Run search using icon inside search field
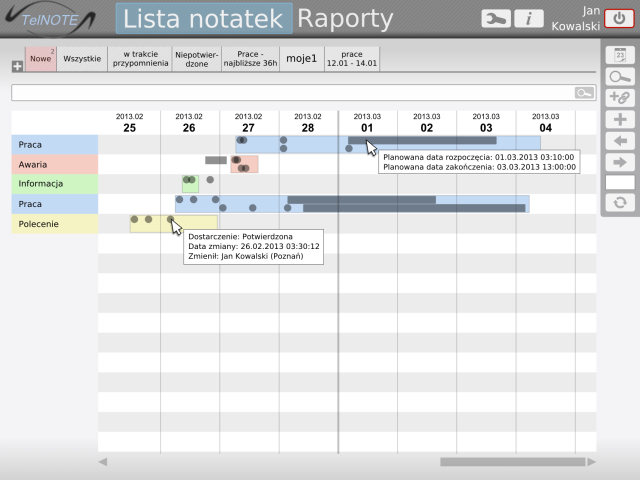 (584, 93)
